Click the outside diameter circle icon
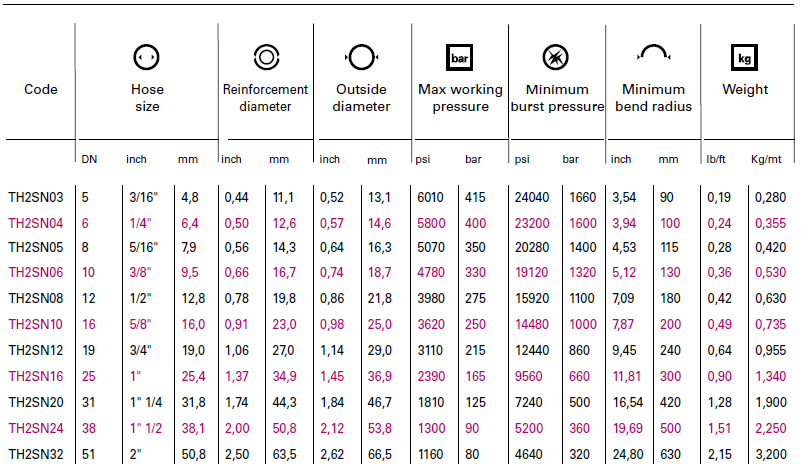Screen dimensions: 801x464 tap(361, 57)
